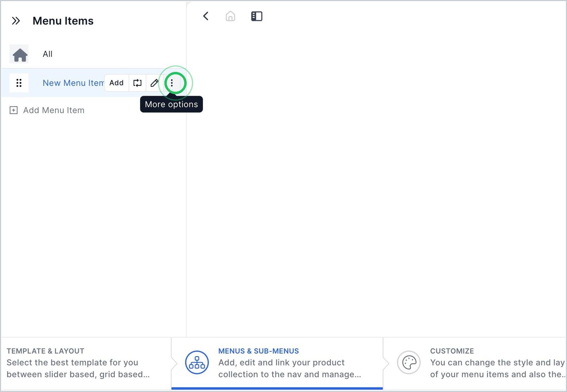Click the pencil edit icon on New Menu Item
This screenshot has height=392, width=567.
154,83
